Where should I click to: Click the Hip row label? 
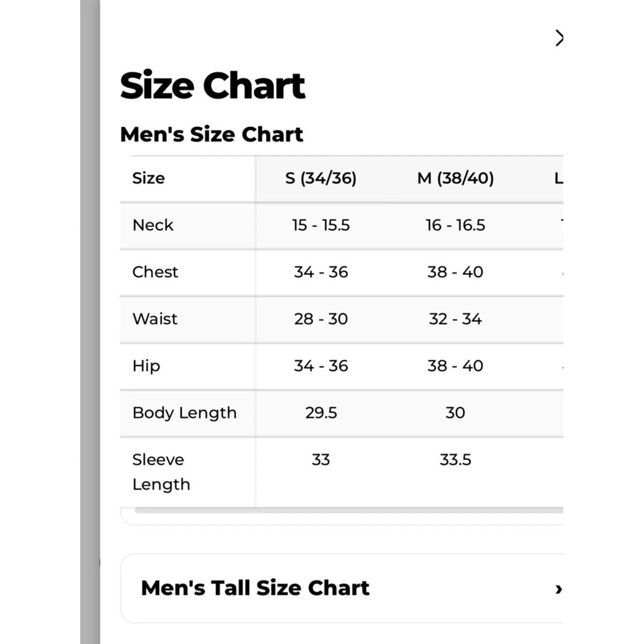(146, 366)
